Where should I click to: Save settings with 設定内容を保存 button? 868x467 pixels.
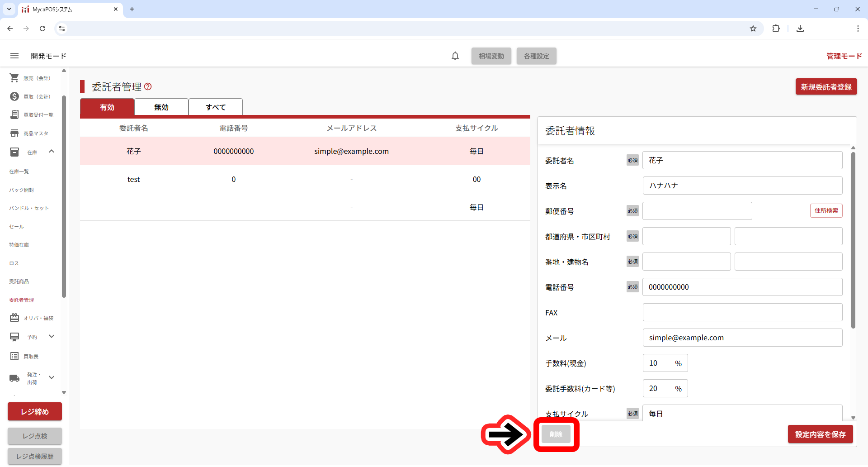820,434
